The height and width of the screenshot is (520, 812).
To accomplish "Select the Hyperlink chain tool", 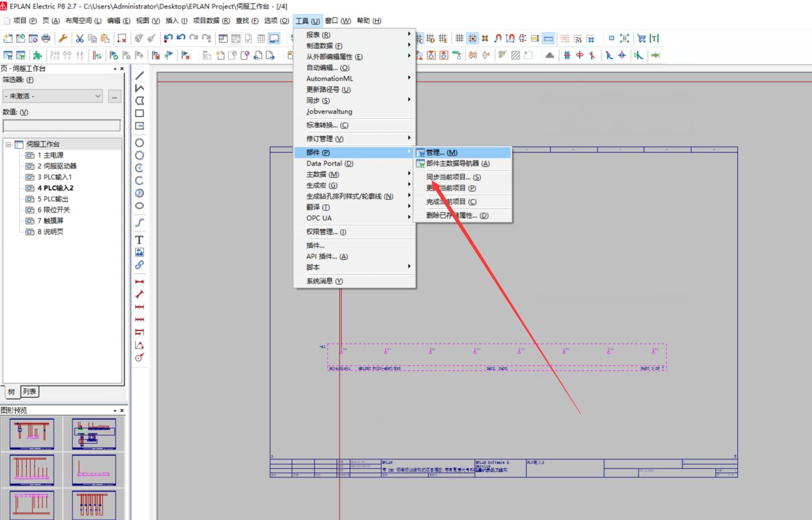I will [139, 265].
